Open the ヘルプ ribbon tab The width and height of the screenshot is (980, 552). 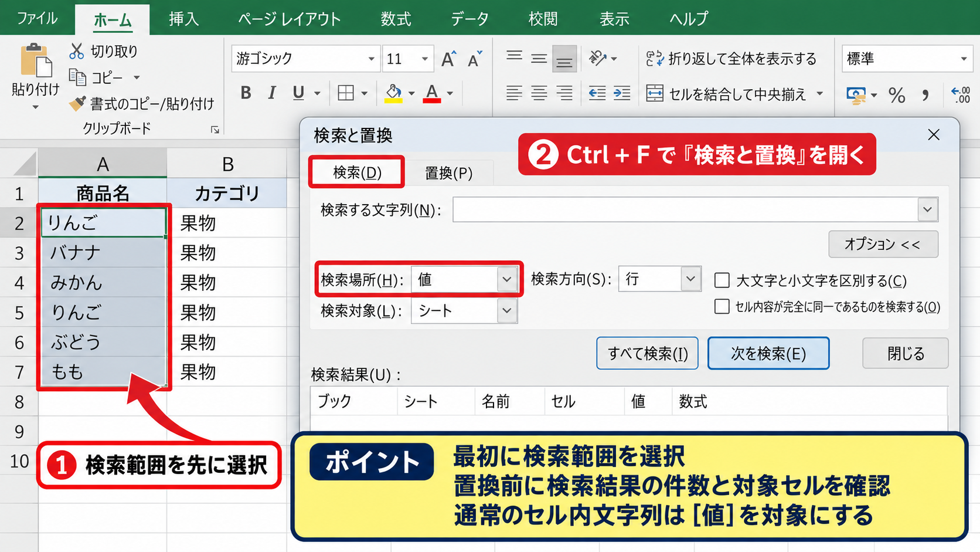pyautogui.click(x=689, y=19)
